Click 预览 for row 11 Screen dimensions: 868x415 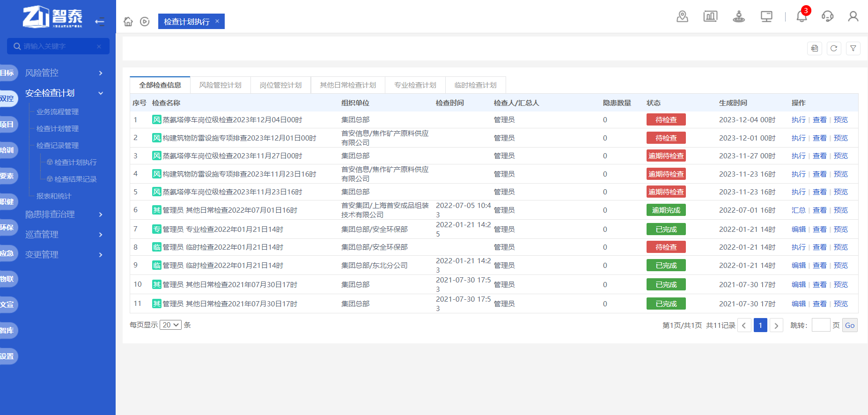click(x=841, y=304)
